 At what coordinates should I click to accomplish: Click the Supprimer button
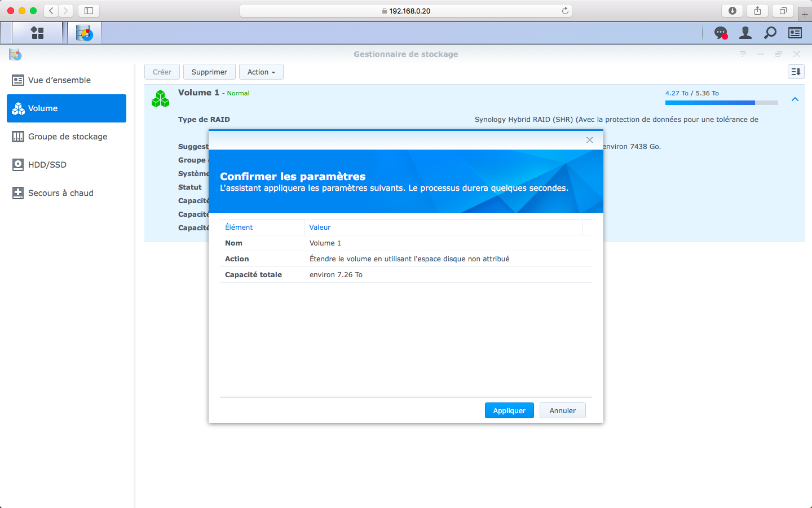point(209,72)
